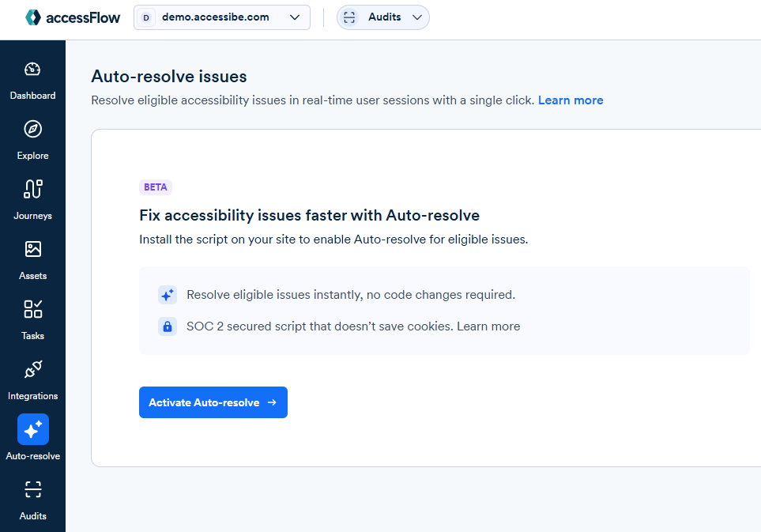Open Learn more link after SOC 2 text
This screenshot has width=761, height=532.
click(488, 326)
